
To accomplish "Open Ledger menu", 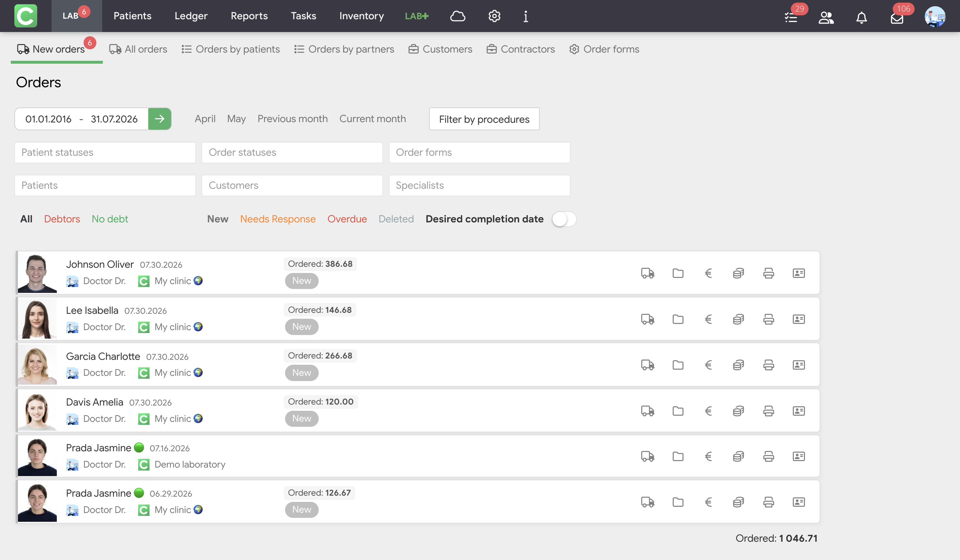I will coord(191,16).
